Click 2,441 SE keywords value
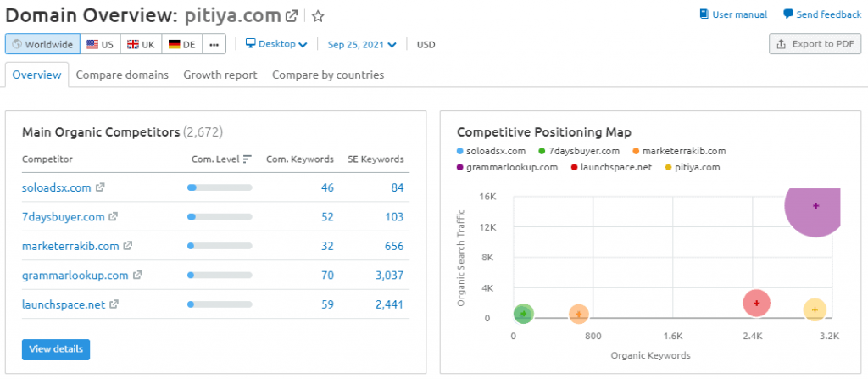This screenshot has height=379, width=868. 389,304
